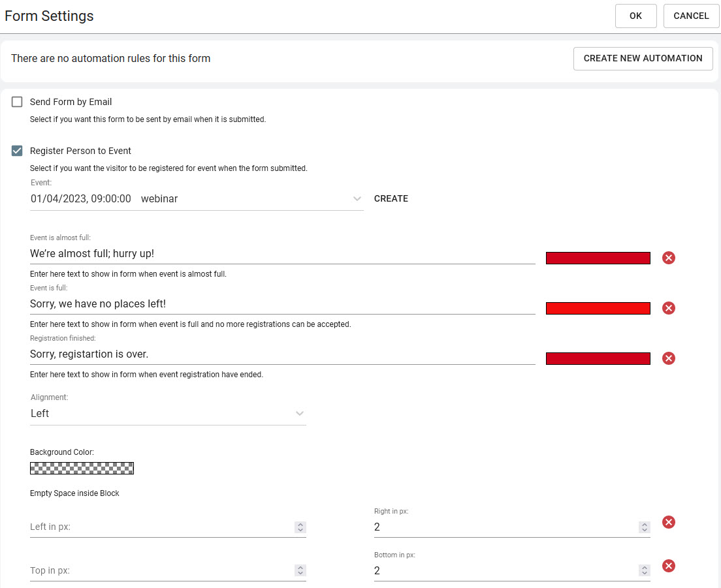
Task: Expand the Alignment dropdown
Action: click(299, 413)
